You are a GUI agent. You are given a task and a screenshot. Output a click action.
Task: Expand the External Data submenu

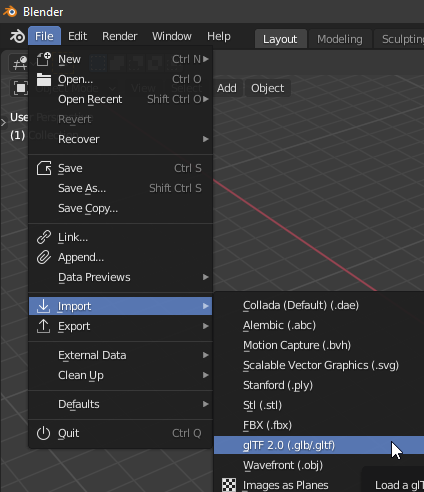click(x=121, y=355)
